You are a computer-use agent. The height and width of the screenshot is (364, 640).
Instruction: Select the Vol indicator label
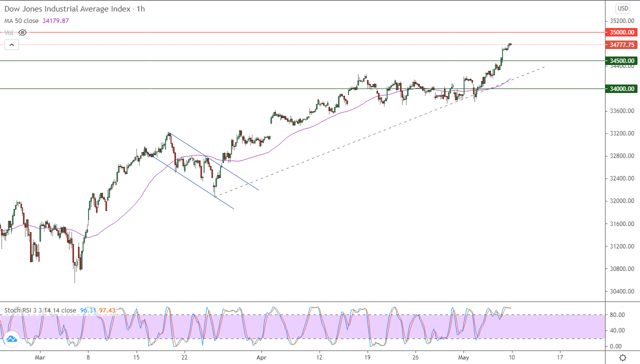[x=9, y=32]
